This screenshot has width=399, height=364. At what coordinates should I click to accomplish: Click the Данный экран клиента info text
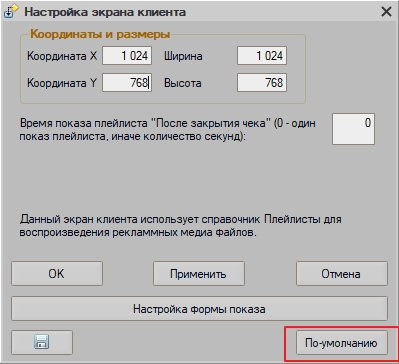(x=180, y=226)
